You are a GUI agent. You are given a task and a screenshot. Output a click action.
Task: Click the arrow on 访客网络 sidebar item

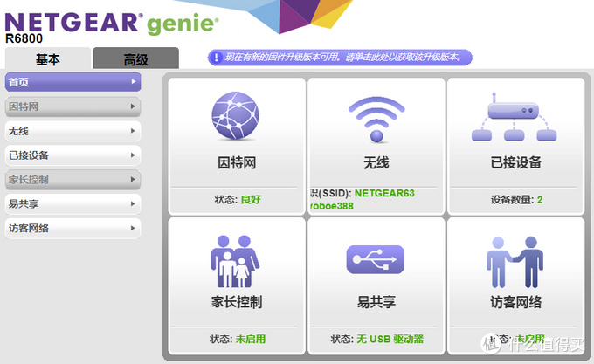tap(133, 228)
